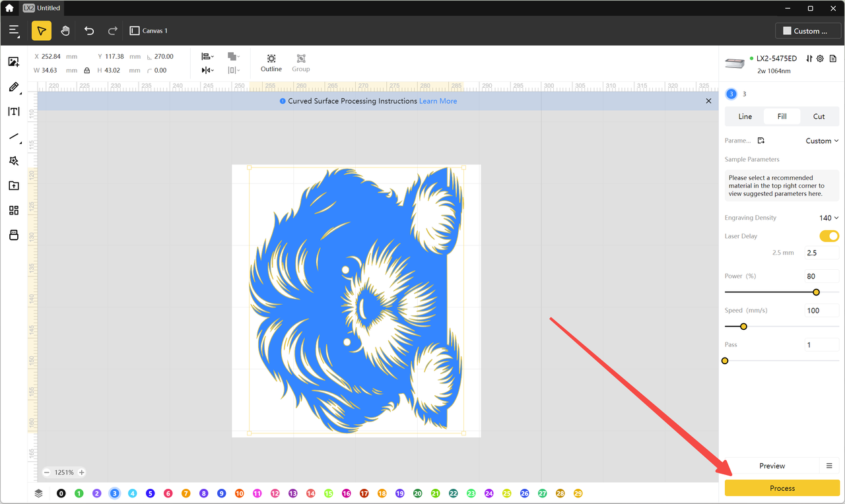Open the hamburger menu at top left
Screen dimensions: 845x504
15,31
